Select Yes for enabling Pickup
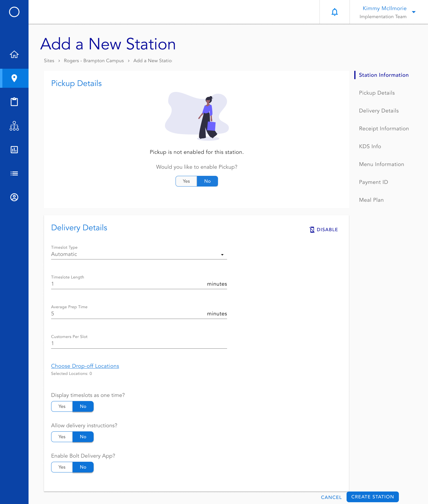 click(x=186, y=181)
